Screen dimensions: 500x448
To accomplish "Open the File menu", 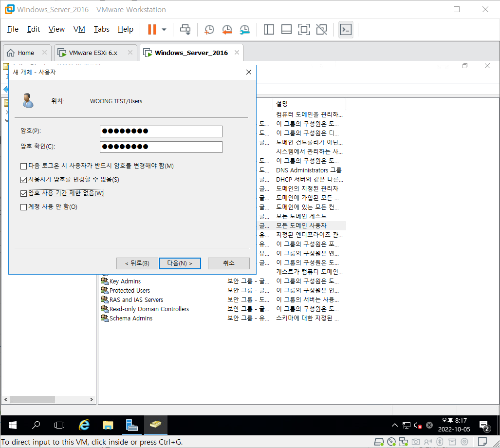I will [x=13, y=29].
